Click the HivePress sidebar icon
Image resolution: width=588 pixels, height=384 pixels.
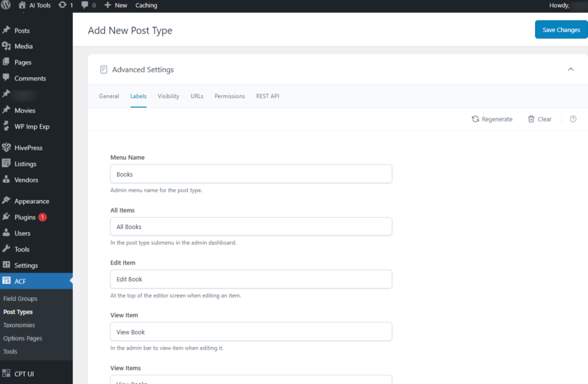coord(6,148)
